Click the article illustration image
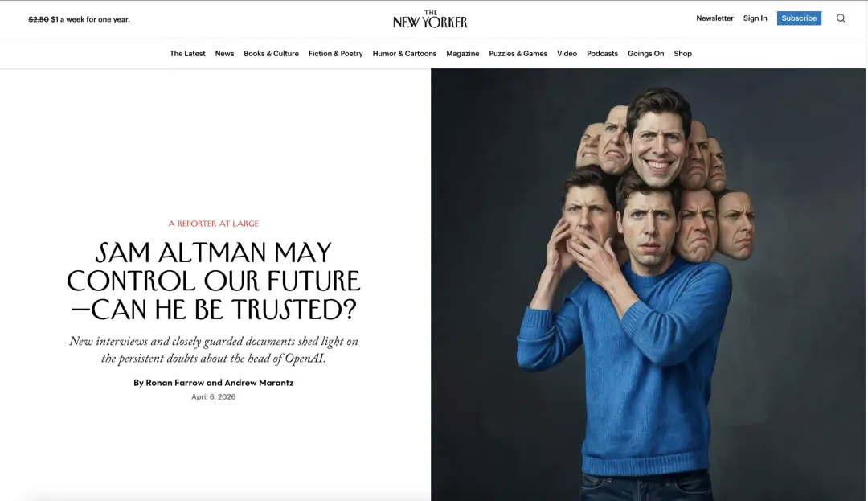The height and width of the screenshot is (501, 868). tap(649, 285)
